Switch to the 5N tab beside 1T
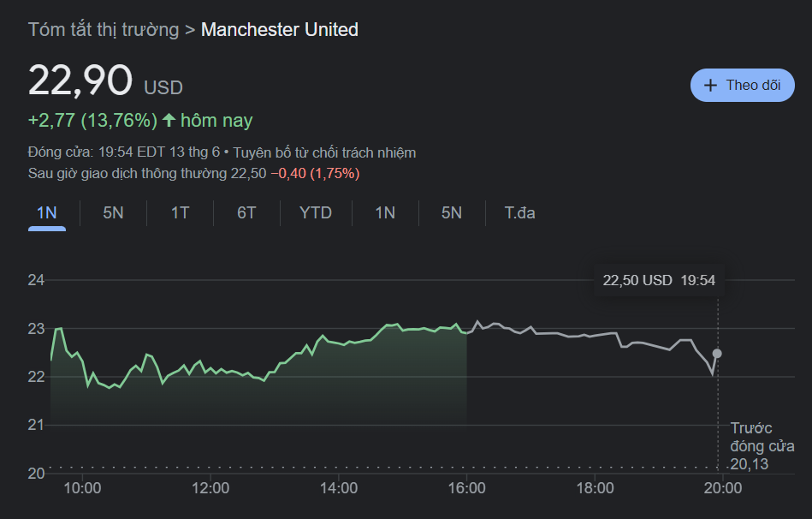Screen dimensions: 812x519 (x=113, y=213)
